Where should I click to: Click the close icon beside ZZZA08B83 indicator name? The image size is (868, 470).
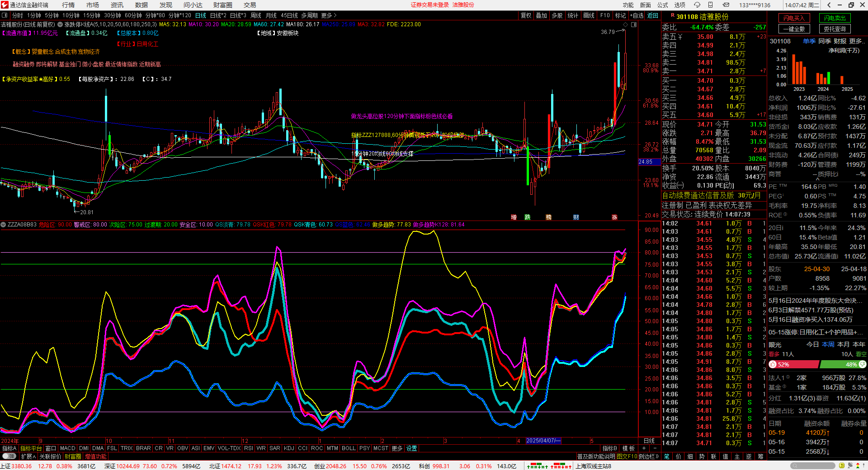(x=3, y=225)
